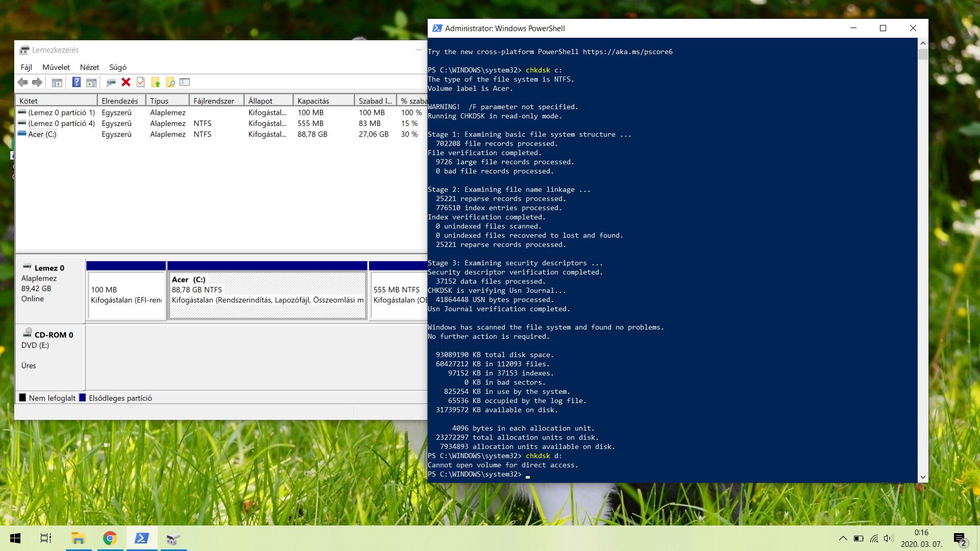The height and width of the screenshot is (551, 980).
Task: Click the aka.ms/pscore6 URL text in PowerShell
Action: [x=628, y=52]
